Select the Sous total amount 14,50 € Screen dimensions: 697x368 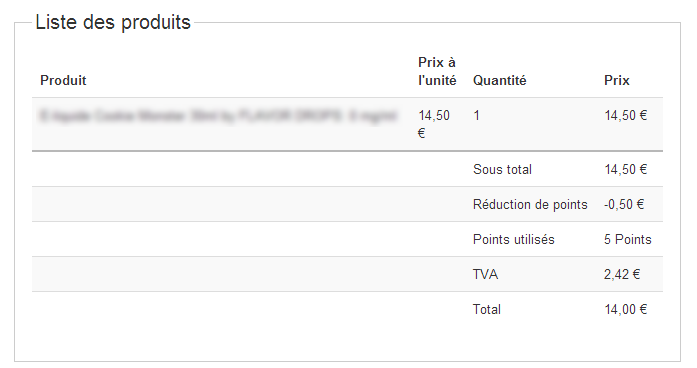click(x=625, y=169)
